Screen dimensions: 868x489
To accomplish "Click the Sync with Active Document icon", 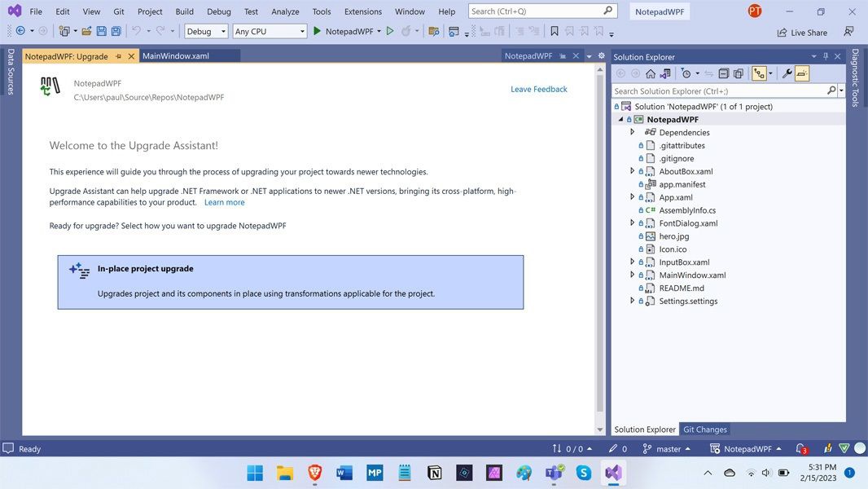I will coord(709,73).
